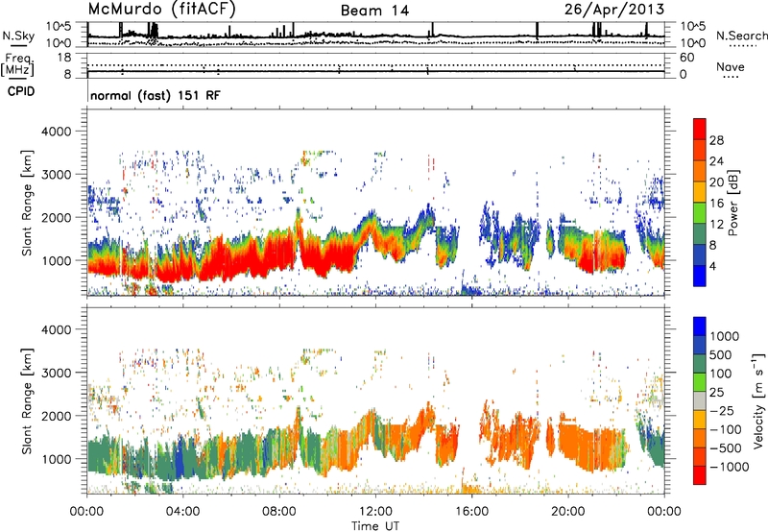Click the "Velocity [m s-1]" colorbar title
Image resolution: width=768 pixels, height=532 pixels.
tap(758, 400)
